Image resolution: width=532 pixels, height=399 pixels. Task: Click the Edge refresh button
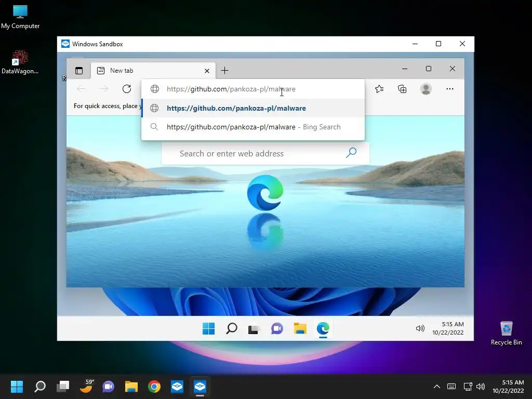point(127,89)
